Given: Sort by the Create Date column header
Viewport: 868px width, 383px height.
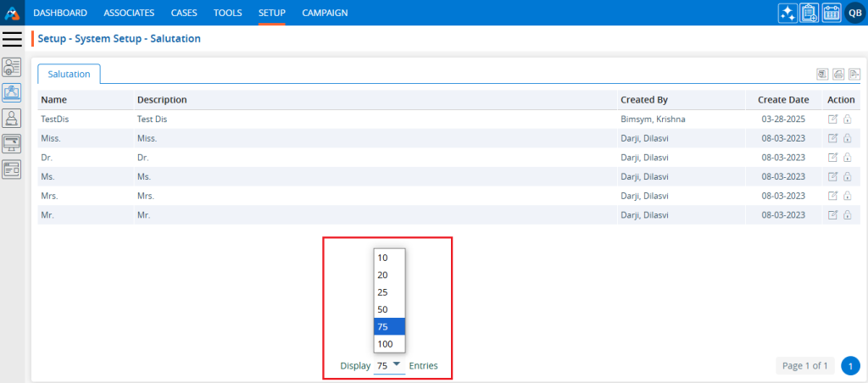Looking at the screenshot, I should (x=783, y=100).
